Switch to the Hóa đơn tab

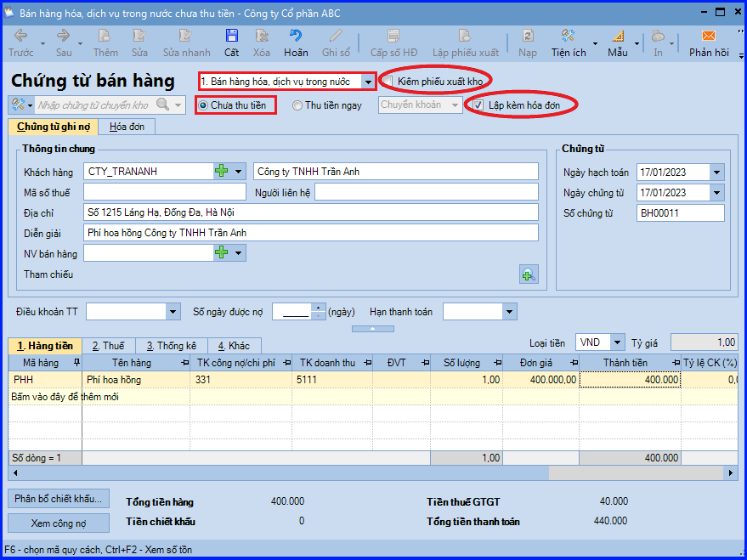click(127, 127)
